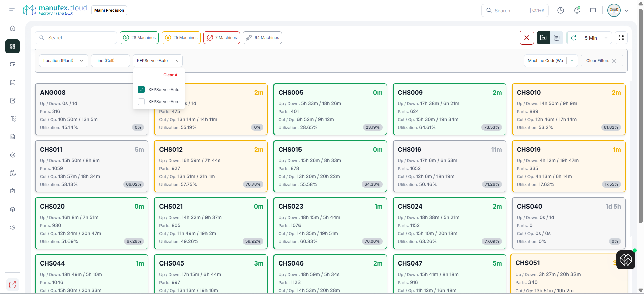Click the refresh icon beside 5 Min
This screenshot has width=644, height=294.
[574, 38]
